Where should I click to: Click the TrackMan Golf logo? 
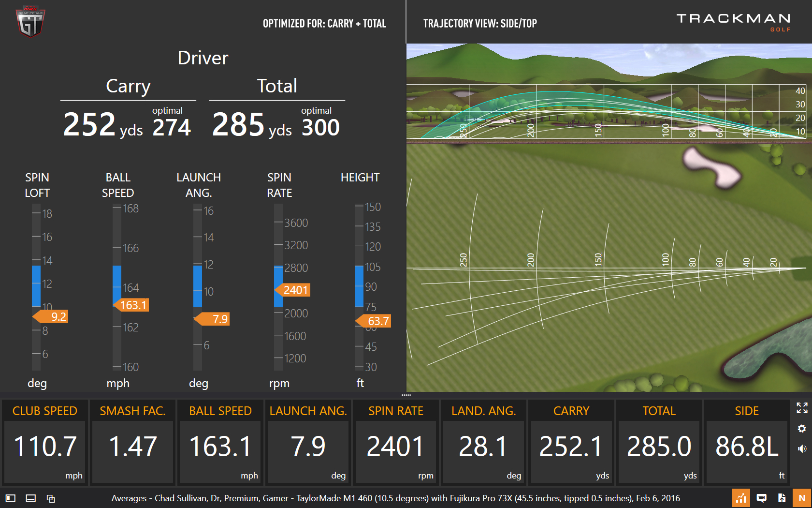(x=733, y=22)
